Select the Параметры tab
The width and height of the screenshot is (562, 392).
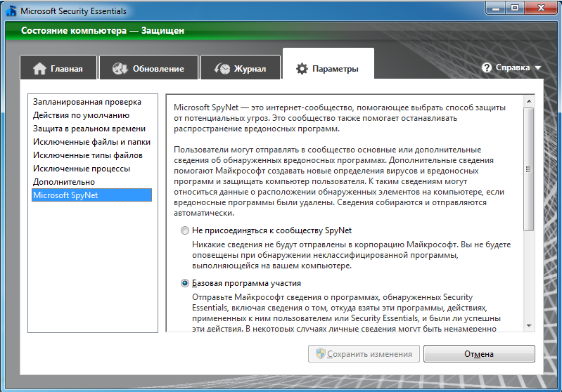point(328,64)
